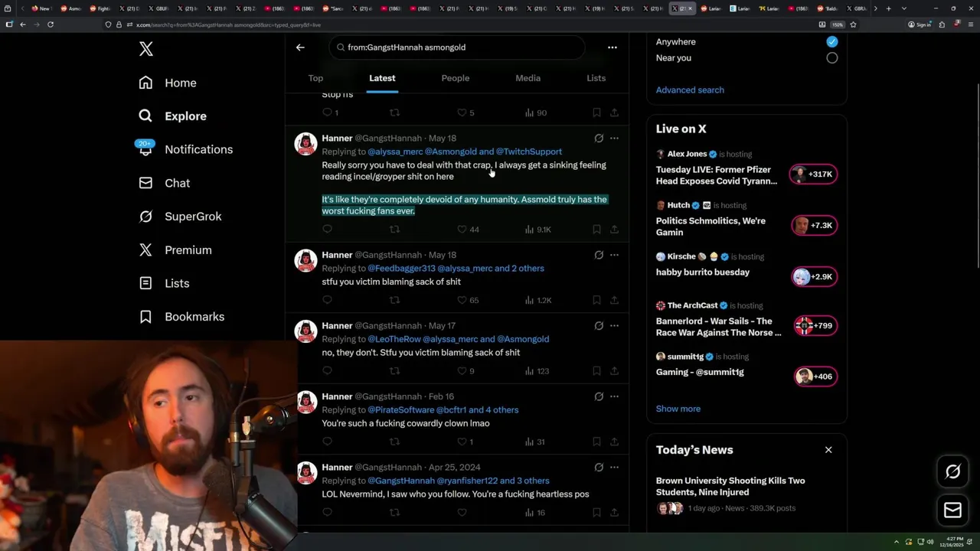This screenshot has height=551, width=980.
Task: Switch to the People tab
Action: click(x=456, y=78)
